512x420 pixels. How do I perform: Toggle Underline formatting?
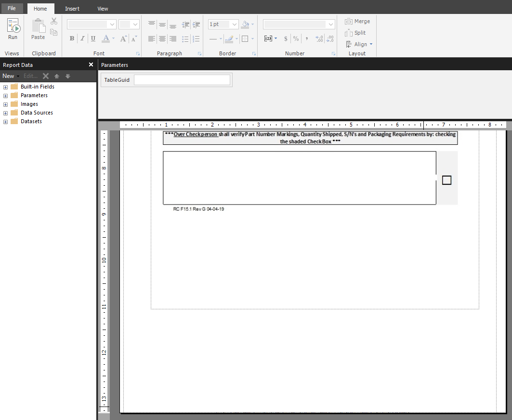pyautogui.click(x=93, y=38)
